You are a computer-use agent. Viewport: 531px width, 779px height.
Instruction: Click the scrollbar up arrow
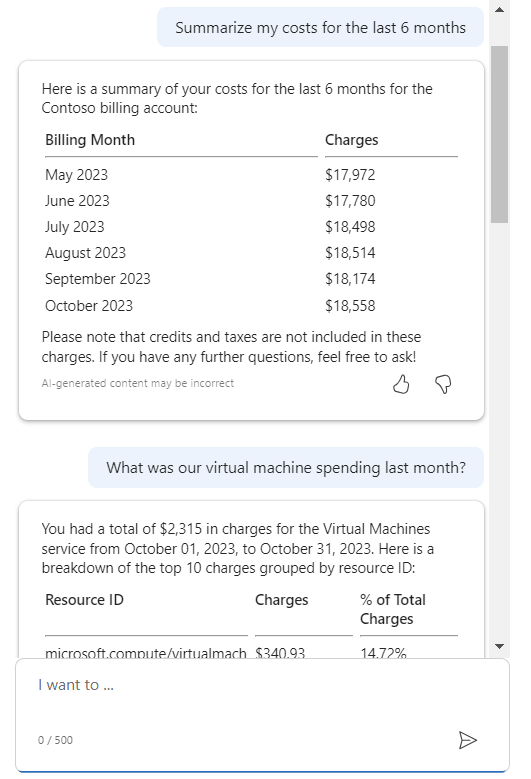499,9
